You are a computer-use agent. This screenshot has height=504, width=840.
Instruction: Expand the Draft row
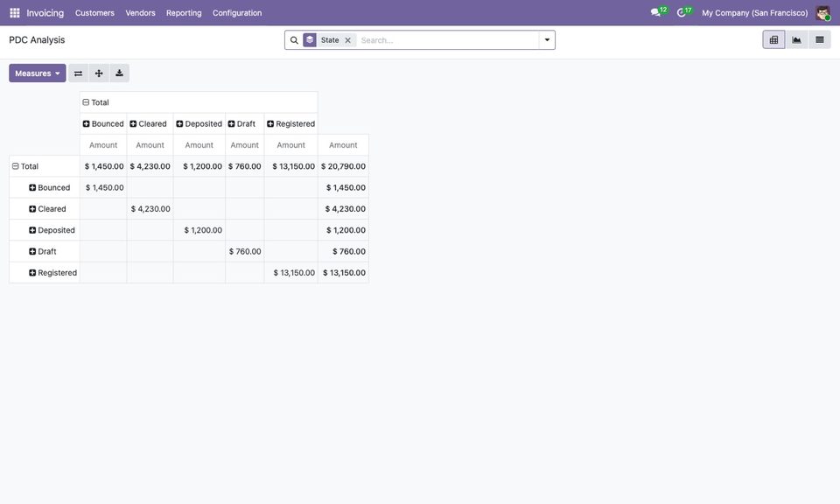coord(43,251)
